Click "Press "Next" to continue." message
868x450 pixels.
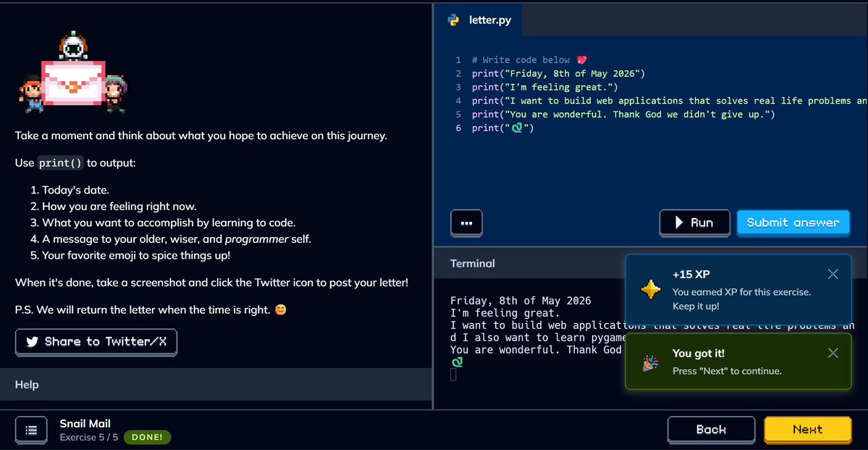tap(727, 371)
